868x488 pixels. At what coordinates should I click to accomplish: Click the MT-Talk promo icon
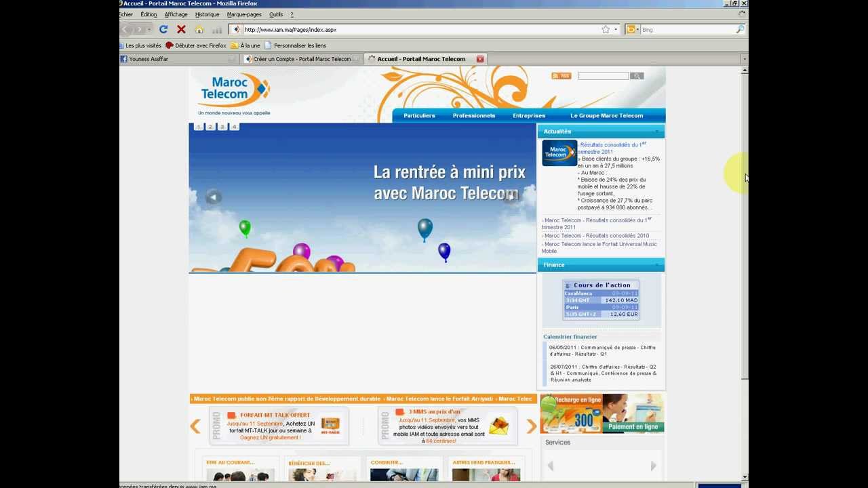[330, 426]
